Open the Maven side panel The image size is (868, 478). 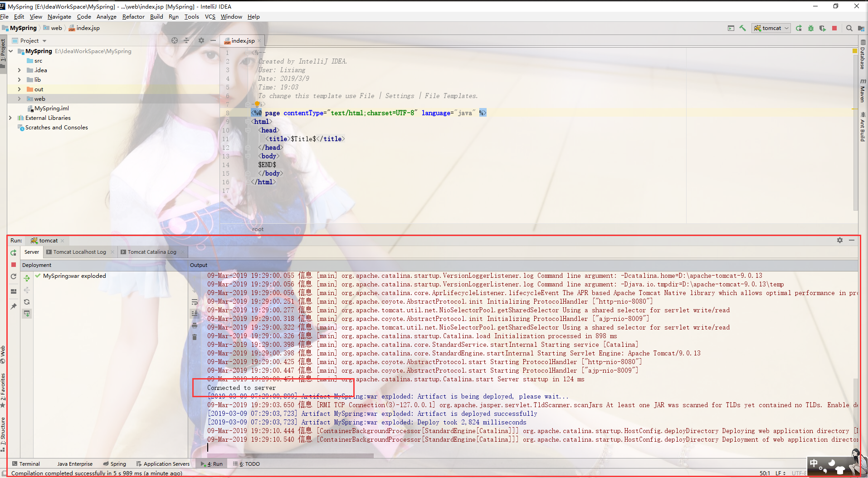(x=863, y=91)
